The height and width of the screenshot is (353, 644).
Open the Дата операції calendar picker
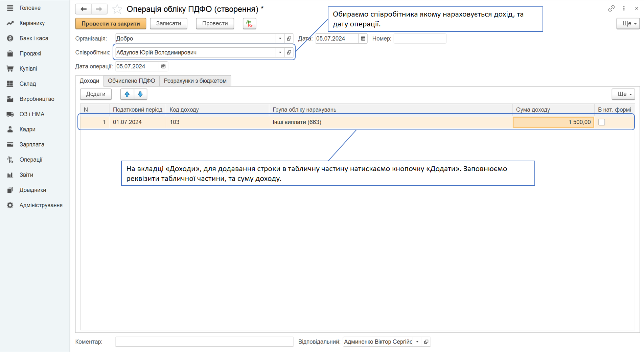click(x=163, y=66)
